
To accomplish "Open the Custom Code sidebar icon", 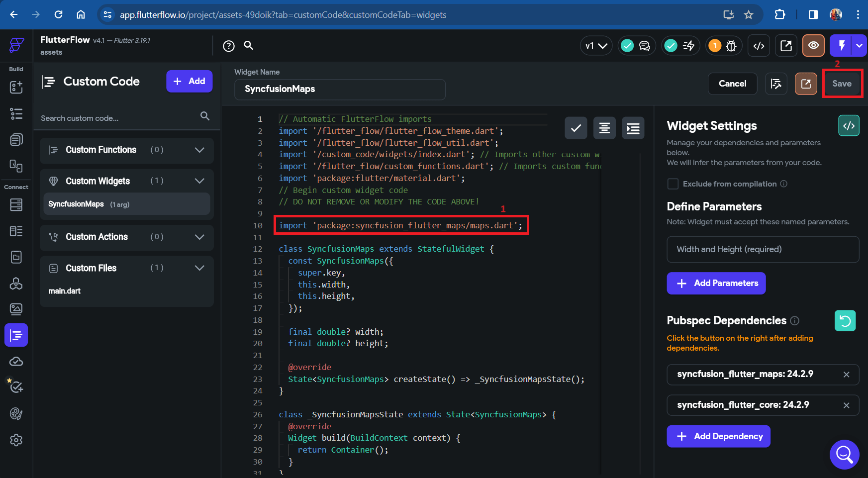I will pyautogui.click(x=16, y=335).
